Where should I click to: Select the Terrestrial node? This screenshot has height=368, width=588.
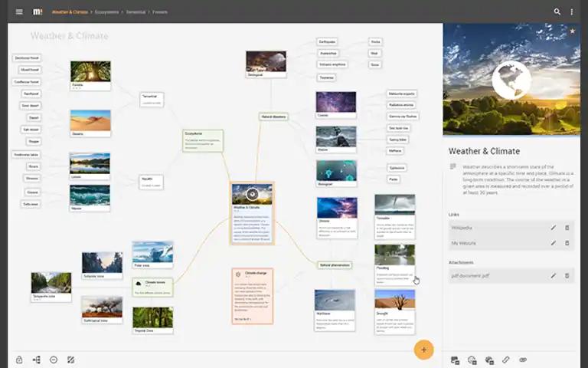click(x=152, y=100)
